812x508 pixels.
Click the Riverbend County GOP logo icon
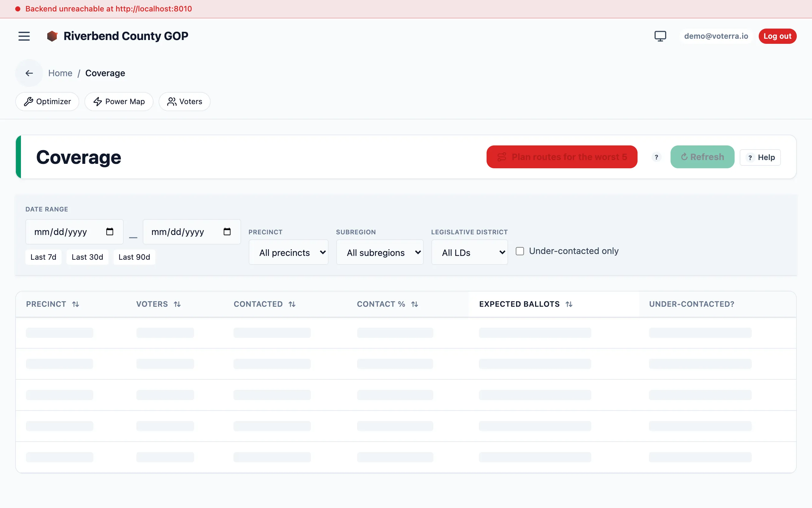pyautogui.click(x=52, y=36)
